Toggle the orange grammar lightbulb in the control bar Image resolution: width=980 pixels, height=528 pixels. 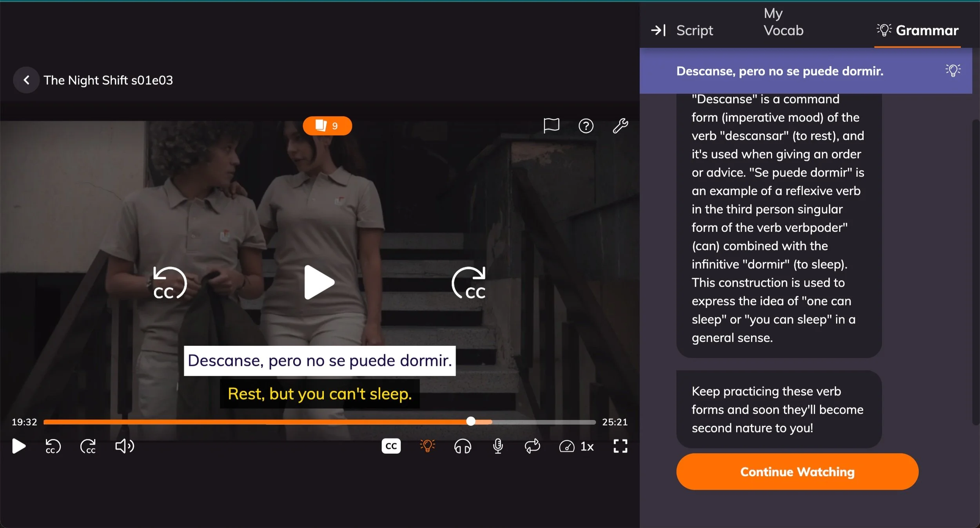coord(427,446)
